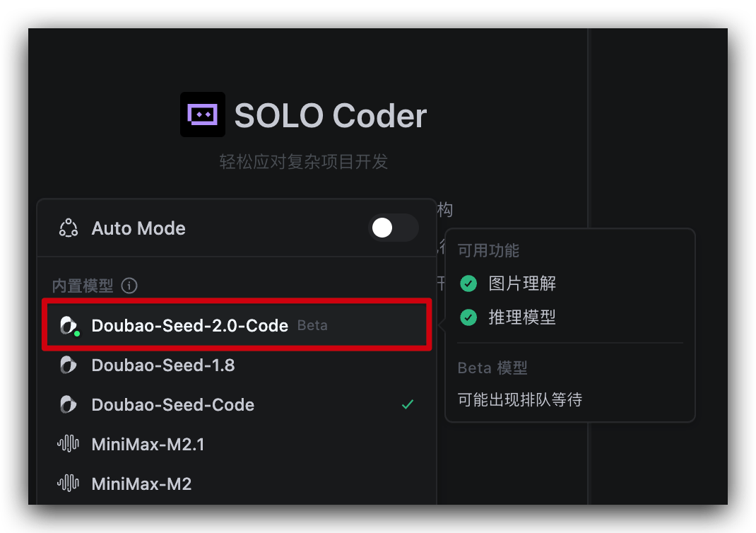Screen dimensions: 756x533
Task: Click the checkmark marking Doubao-Seed-Code as selected
Action: [408, 404]
